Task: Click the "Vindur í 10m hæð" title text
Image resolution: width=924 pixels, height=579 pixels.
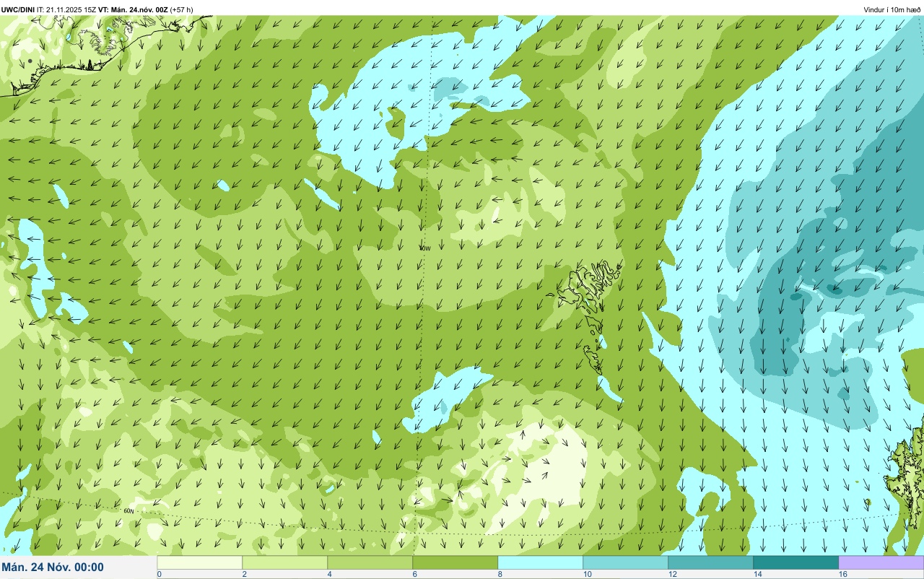Action: point(892,9)
